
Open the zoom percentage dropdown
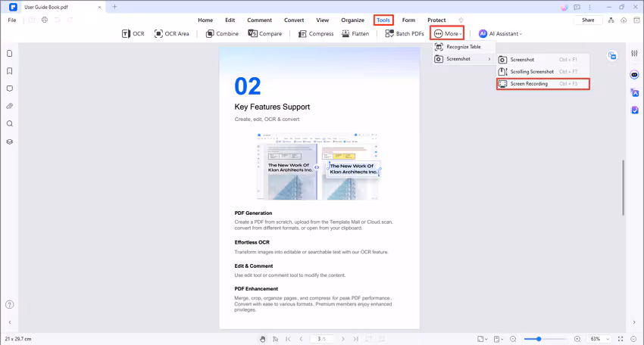pyautogui.click(x=599, y=339)
